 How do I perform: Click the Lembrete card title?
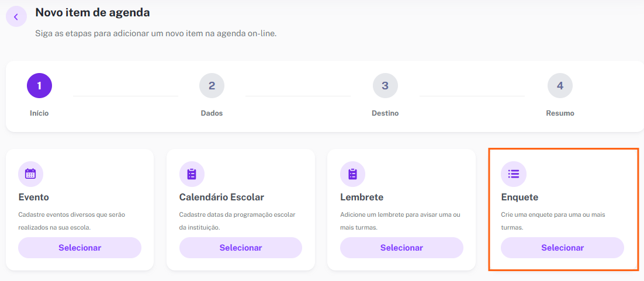tap(362, 197)
